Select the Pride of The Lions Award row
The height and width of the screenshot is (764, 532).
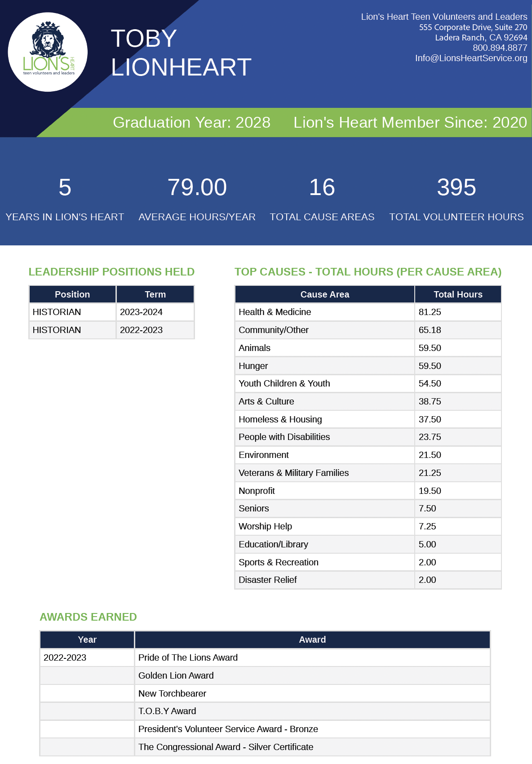265,657
